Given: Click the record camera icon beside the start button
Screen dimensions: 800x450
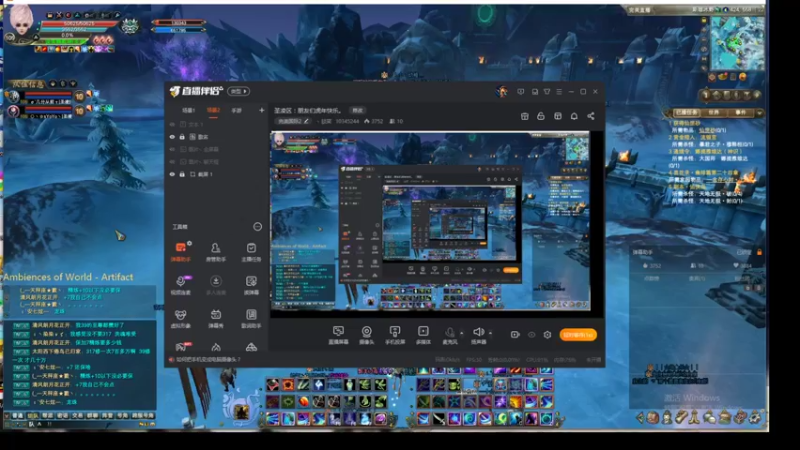Looking at the screenshot, I should click(x=515, y=335).
